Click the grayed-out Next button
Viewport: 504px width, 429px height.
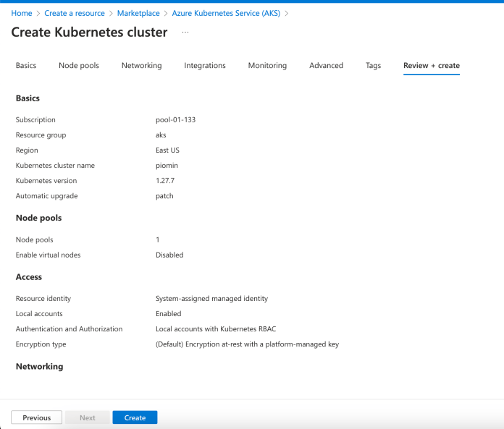point(88,417)
